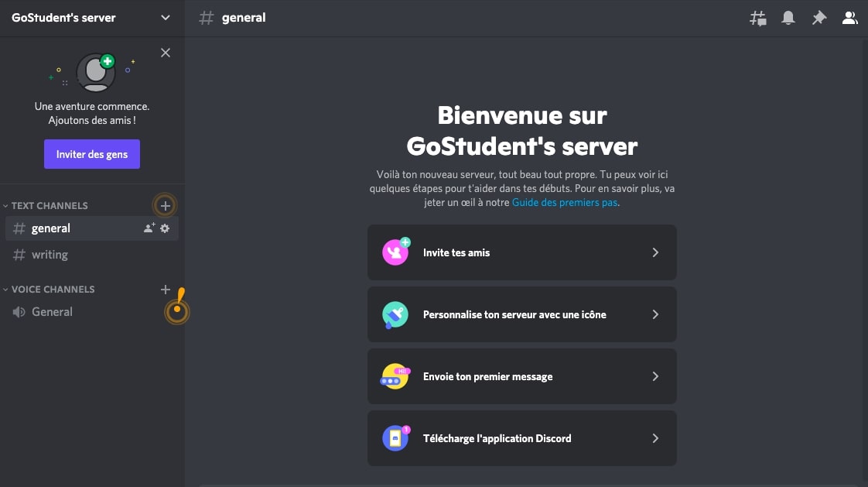Viewport: 868px width, 487px height.
Task: Create invite for general channel
Action: click(149, 228)
